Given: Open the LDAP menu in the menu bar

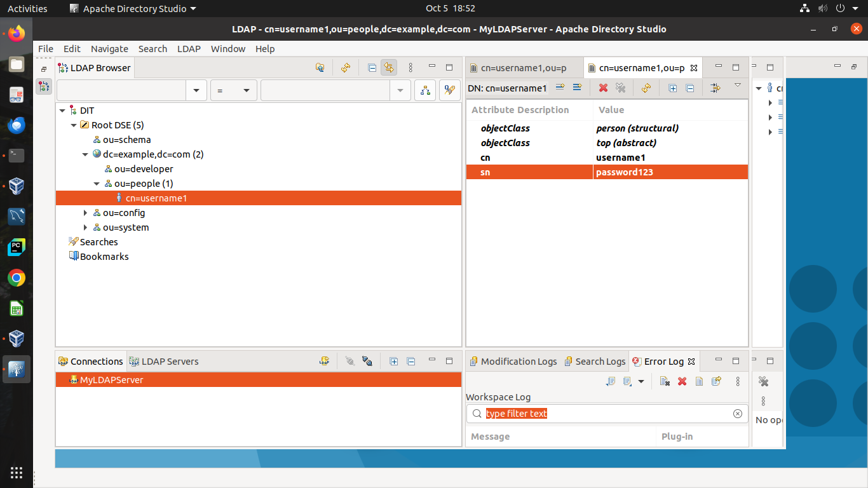Looking at the screenshot, I should (x=189, y=49).
